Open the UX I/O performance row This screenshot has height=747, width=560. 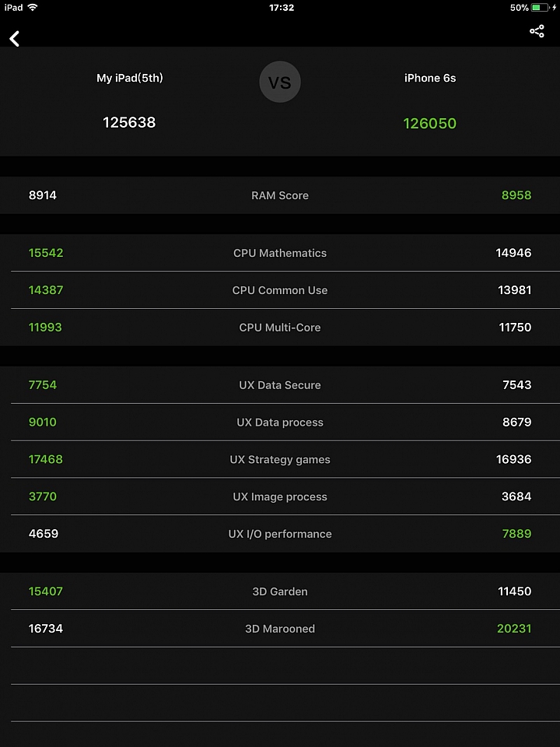[x=280, y=534]
